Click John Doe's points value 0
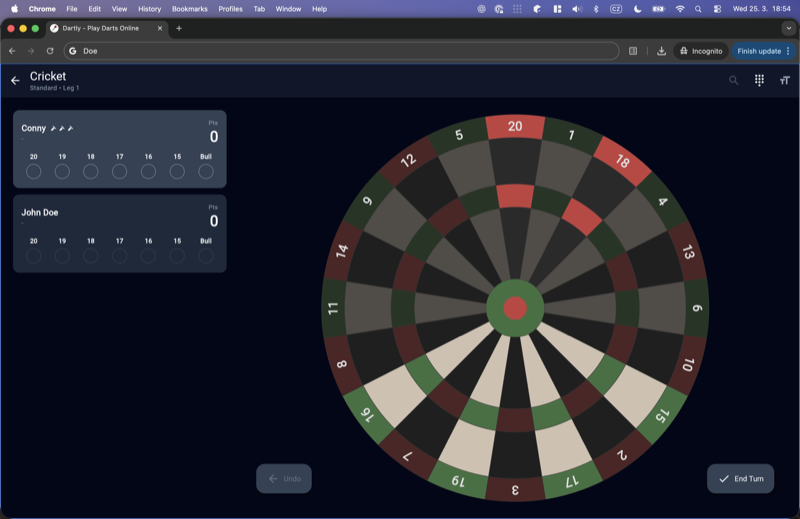Viewport: 800px width, 519px height. click(214, 221)
